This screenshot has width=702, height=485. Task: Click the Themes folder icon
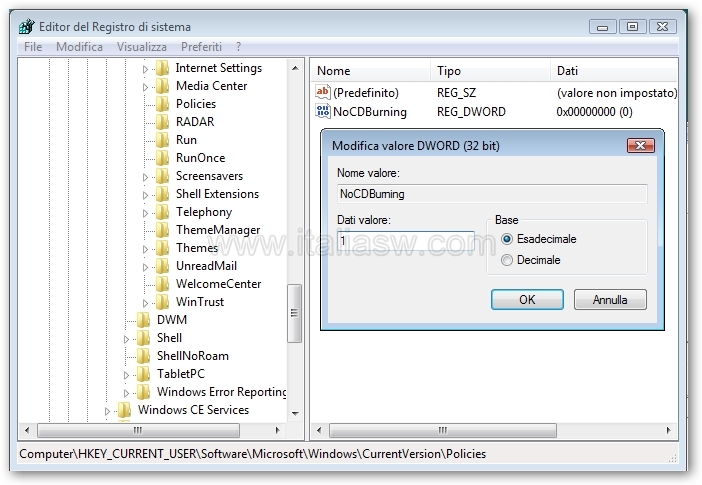(163, 248)
